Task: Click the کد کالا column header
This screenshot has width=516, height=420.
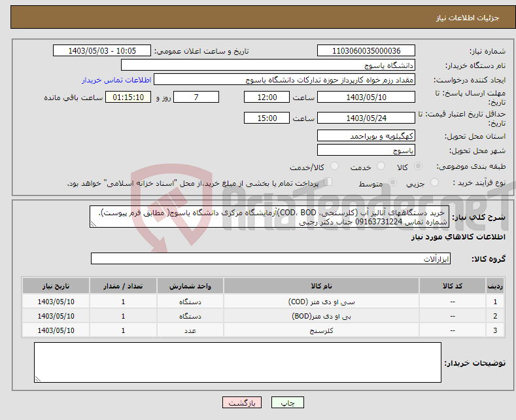Action: coord(453,286)
